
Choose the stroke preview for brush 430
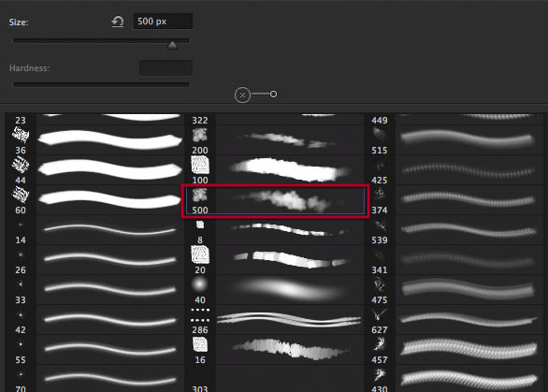click(x=469, y=379)
